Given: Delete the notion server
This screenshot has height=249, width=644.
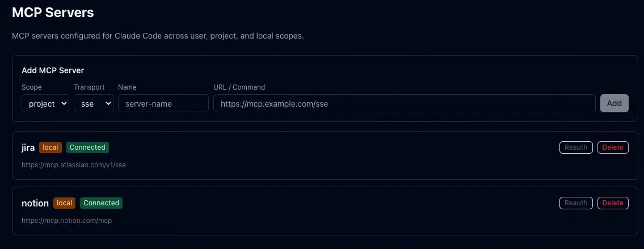Looking at the screenshot, I should 613,203.
